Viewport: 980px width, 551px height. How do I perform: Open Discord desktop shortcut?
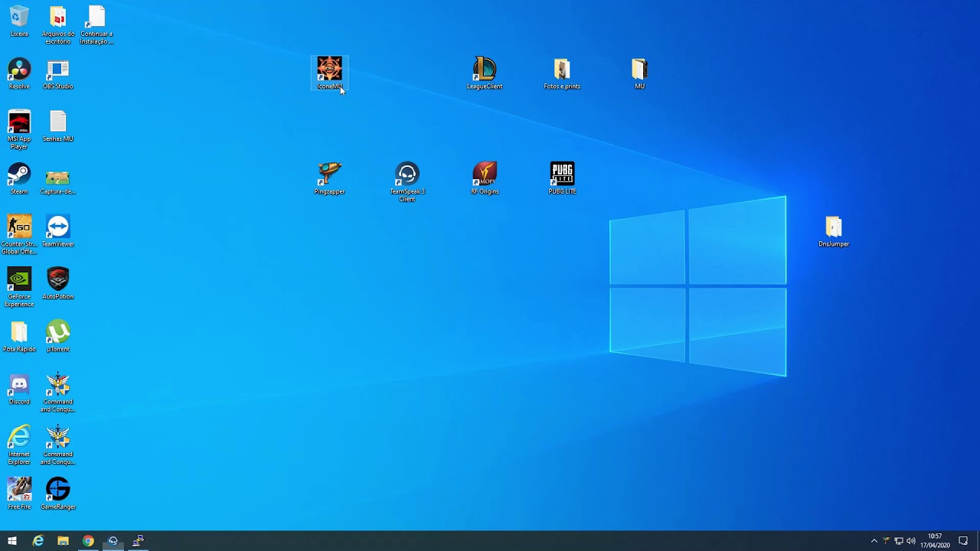point(19,389)
